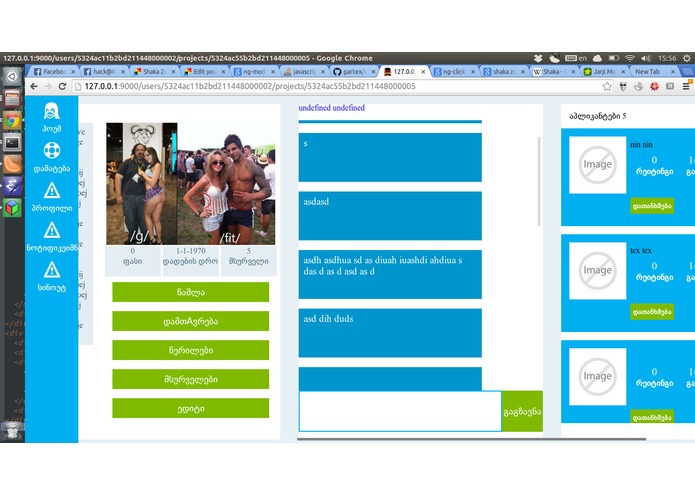Viewport: 695px width, 494px height.
Task: Switch to the Facebook tab
Action: (54, 71)
